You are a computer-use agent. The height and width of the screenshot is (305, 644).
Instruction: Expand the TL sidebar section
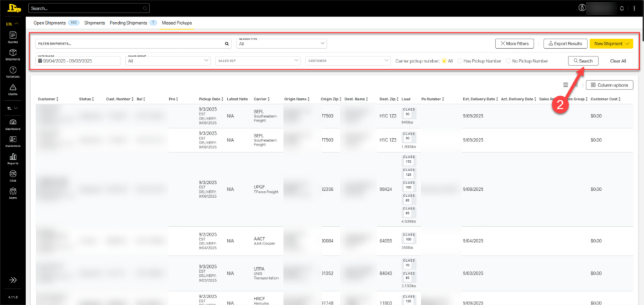(x=13, y=109)
